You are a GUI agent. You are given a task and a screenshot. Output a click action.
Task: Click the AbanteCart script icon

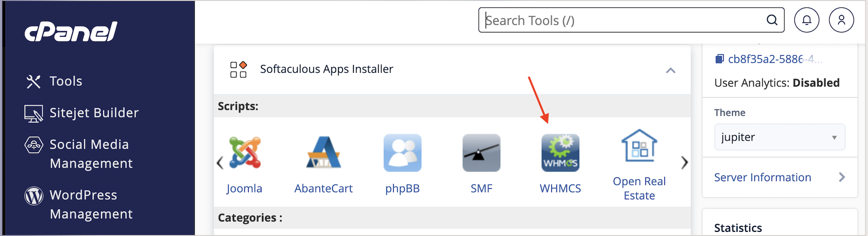pos(324,152)
